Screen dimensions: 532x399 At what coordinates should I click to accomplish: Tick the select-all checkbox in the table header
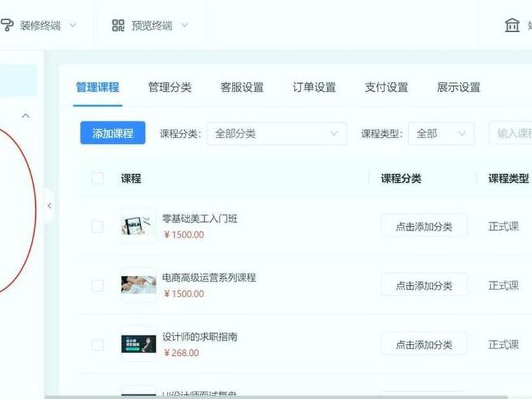click(98, 178)
